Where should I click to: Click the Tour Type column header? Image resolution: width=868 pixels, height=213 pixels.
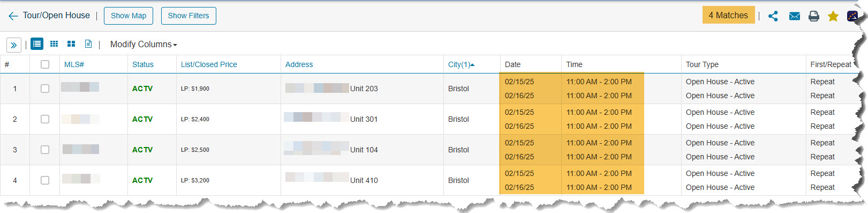pyautogui.click(x=702, y=64)
